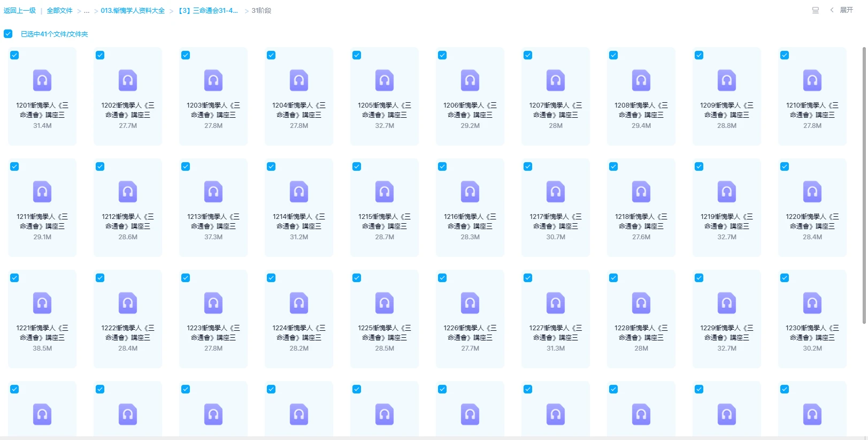Image resolution: width=868 pixels, height=440 pixels.
Task: Open audio file 1209 headphone icon
Action: point(727,80)
